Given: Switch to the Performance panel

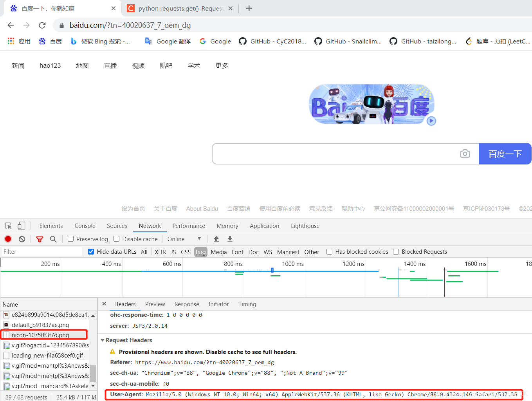Looking at the screenshot, I should click(189, 226).
